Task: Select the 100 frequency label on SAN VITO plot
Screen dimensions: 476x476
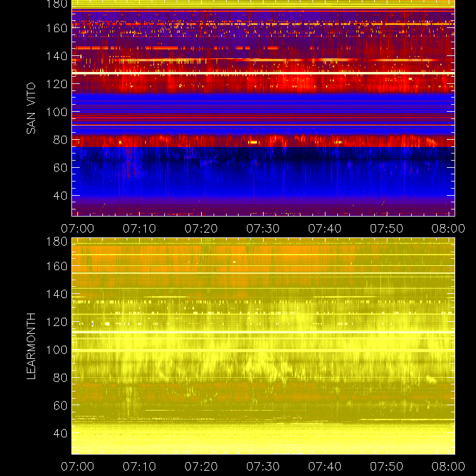Action: [x=57, y=112]
